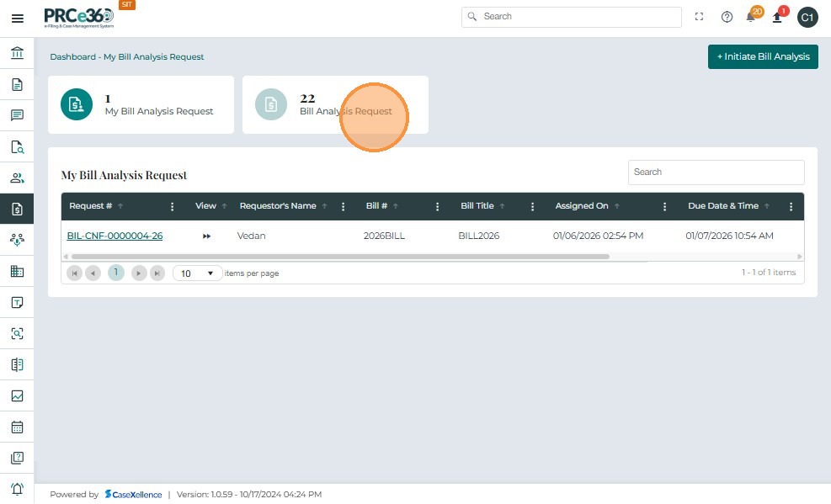Sort by Request # column header
This screenshot has height=504, width=831.
coord(91,206)
